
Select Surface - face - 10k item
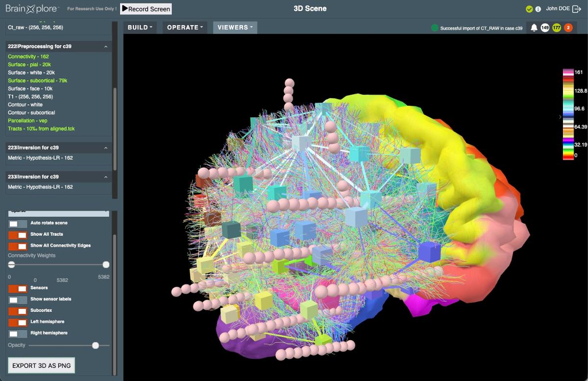coord(30,89)
